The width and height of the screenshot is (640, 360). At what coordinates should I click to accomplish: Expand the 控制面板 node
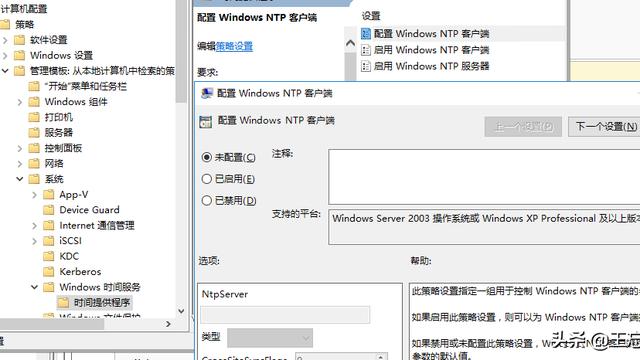(20, 149)
